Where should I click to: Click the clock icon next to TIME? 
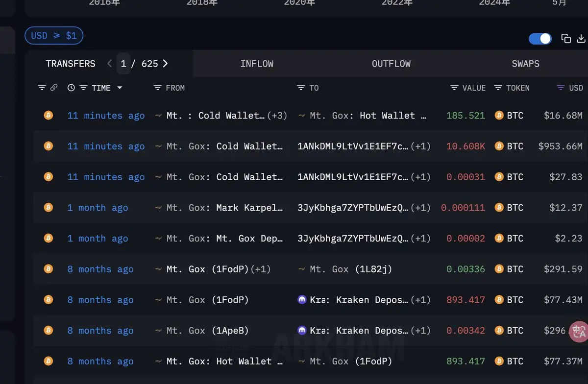tap(71, 88)
